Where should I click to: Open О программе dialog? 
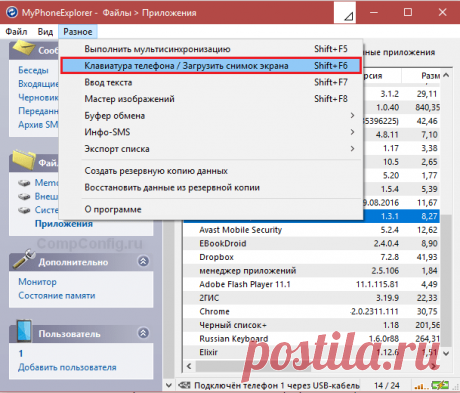click(211, 209)
